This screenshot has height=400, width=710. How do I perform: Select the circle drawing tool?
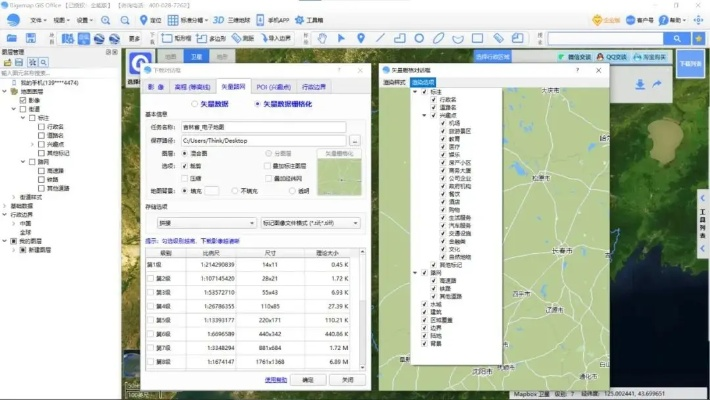click(x=419, y=38)
